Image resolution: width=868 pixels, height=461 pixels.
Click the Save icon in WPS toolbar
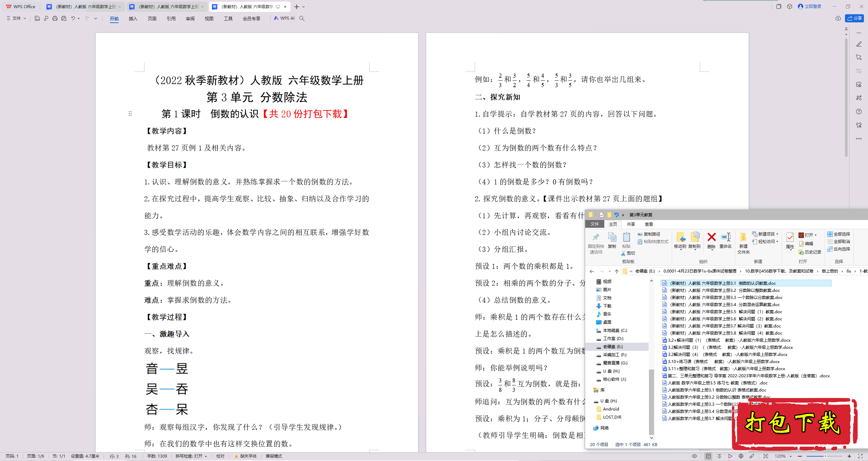pos(37,18)
